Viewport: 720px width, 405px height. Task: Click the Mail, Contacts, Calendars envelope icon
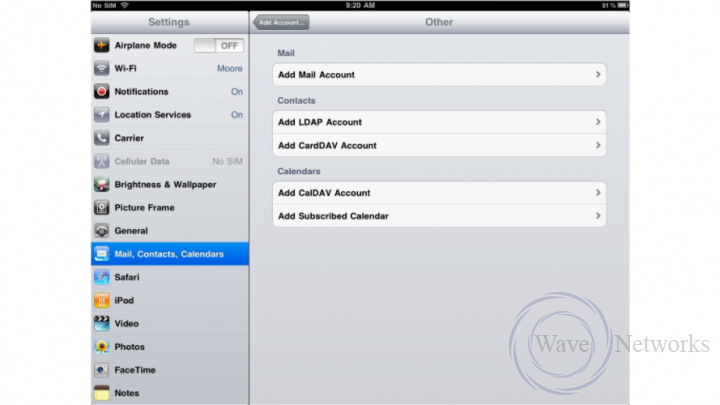pyautogui.click(x=101, y=254)
